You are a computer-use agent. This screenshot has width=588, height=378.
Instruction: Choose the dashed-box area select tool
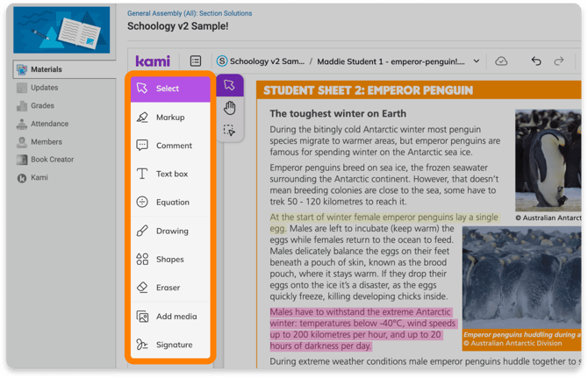point(230,130)
